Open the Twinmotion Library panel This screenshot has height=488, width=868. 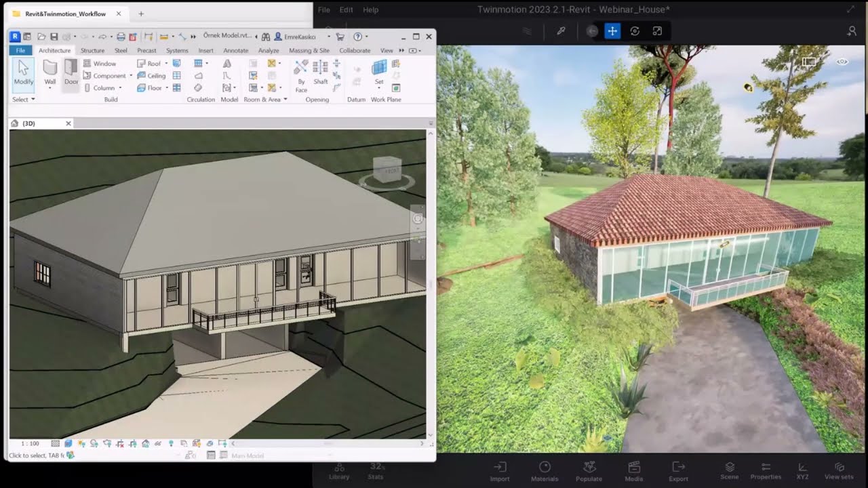(x=339, y=471)
